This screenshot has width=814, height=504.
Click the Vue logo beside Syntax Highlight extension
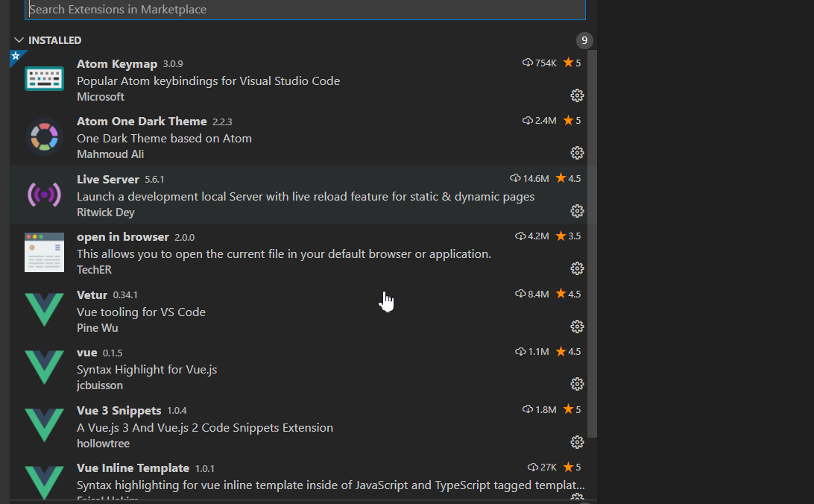click(x=44, y=368)
